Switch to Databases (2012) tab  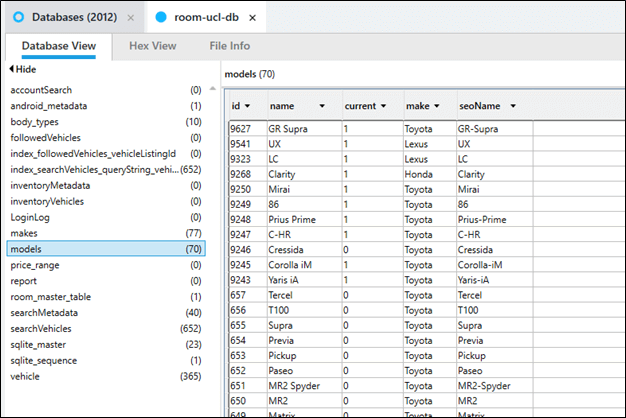[74, 17]
